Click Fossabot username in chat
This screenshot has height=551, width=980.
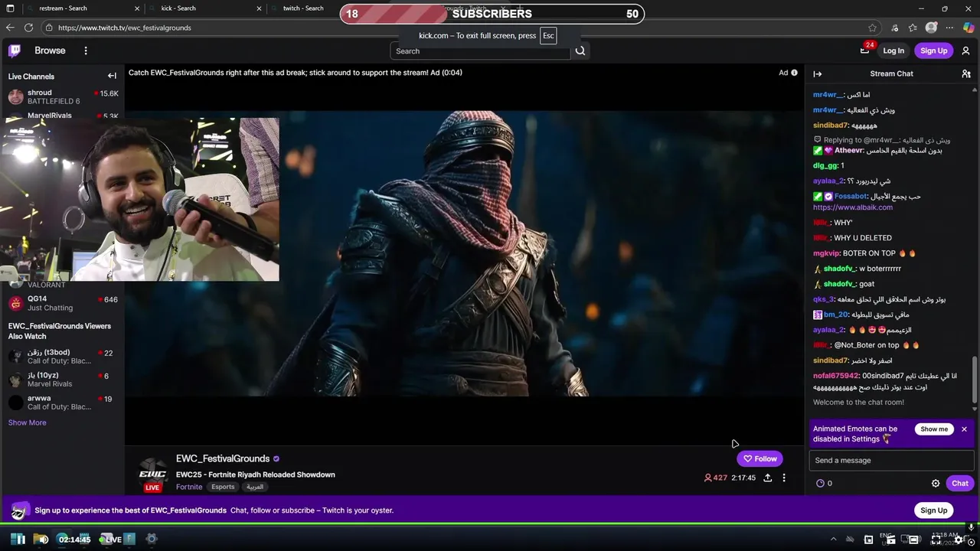[x=851, y=197]
